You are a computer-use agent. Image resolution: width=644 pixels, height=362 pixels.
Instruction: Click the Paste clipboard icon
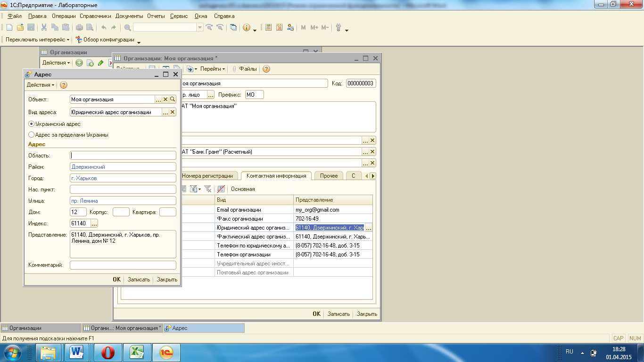pos(66,28)
